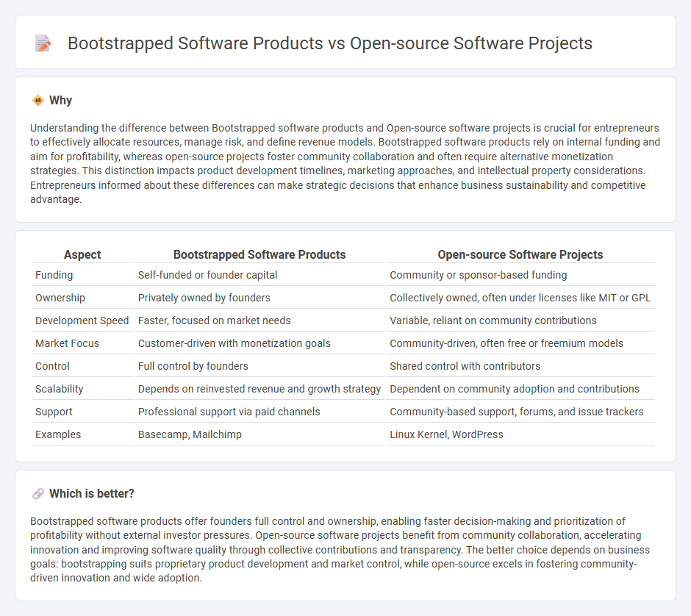Click the 'Open-source Software Projects' column header
691x616 pixels.
point(520,254)
